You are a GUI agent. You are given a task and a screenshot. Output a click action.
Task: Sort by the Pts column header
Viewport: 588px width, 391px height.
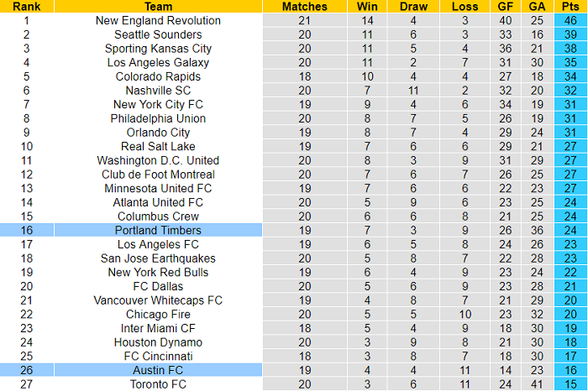(x=570, y=6)
